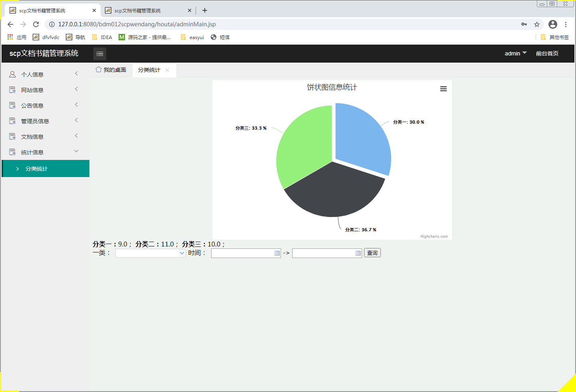
Task: Click the 分类二: 36.7 % chart label
Action: (361, 230)
